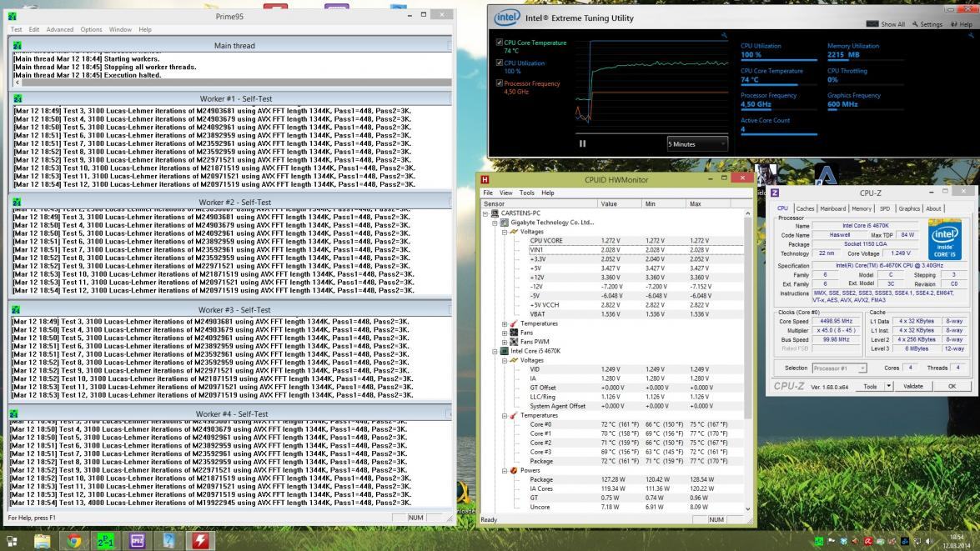Viewport: 980px width, 551px height.
Task: Click the Main thread window icon
Action: point(17,45)
